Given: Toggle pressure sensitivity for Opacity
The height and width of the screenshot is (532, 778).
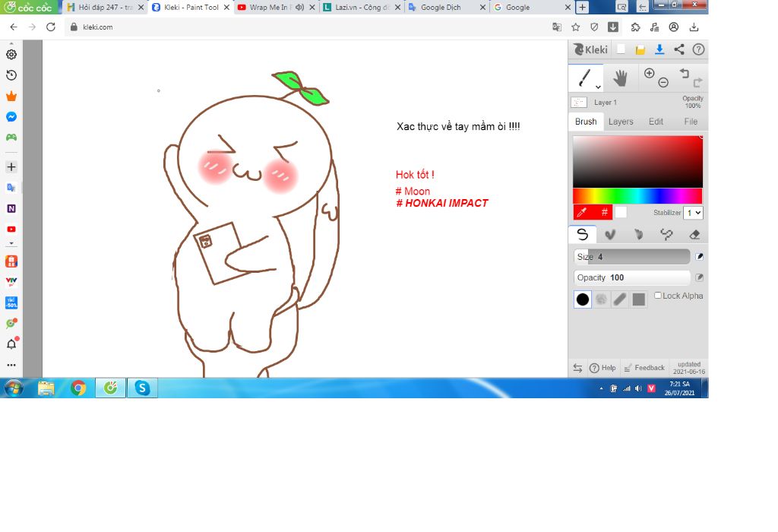Looking at the screenshot, I should (699, 277).
